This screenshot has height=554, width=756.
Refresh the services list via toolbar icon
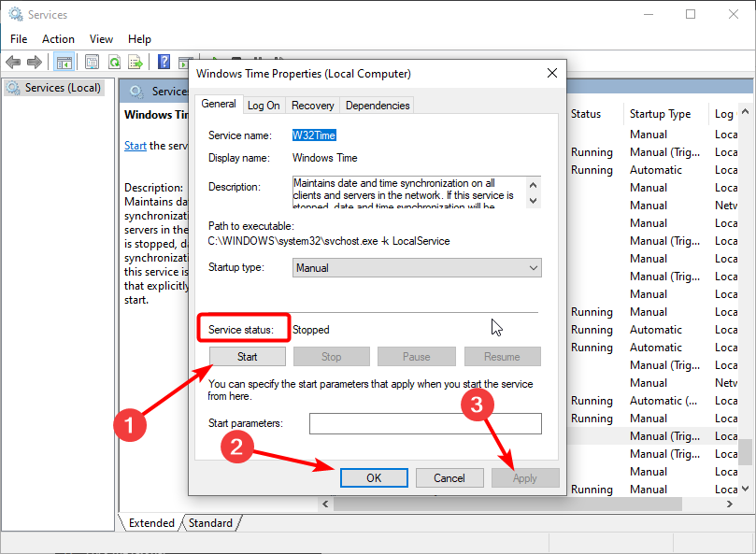click(115, 63)
